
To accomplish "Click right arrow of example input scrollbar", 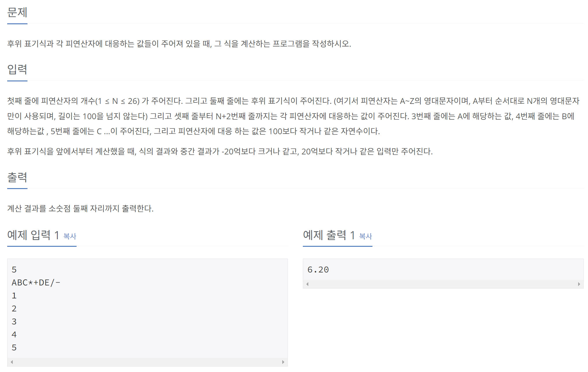I will pyautogui.click(x=283, y=362).
